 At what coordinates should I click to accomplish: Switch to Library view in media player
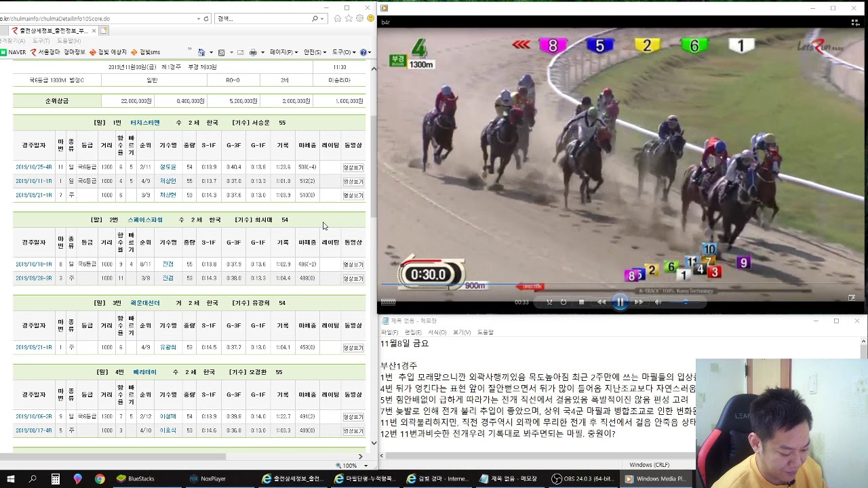tap(855, 22)
